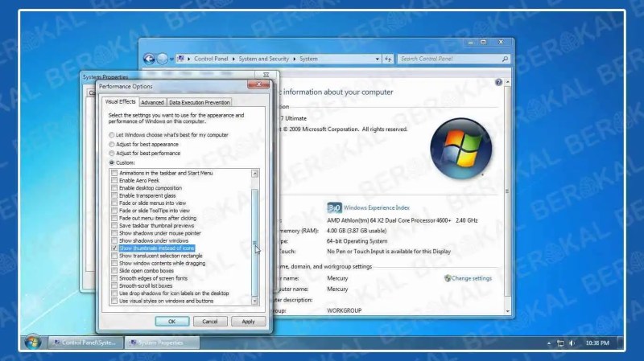Click the computer icon in address bar
Image resolution: width=644 pixels, height=361 pixels.
tap(180, 59)
